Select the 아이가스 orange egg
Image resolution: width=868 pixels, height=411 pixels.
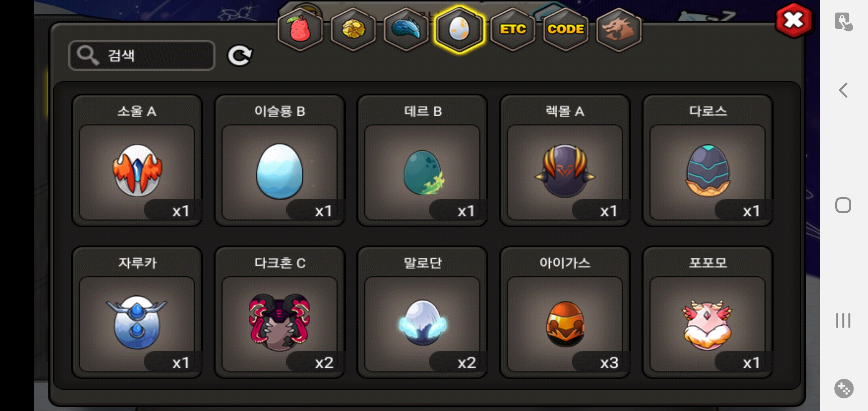565,312
